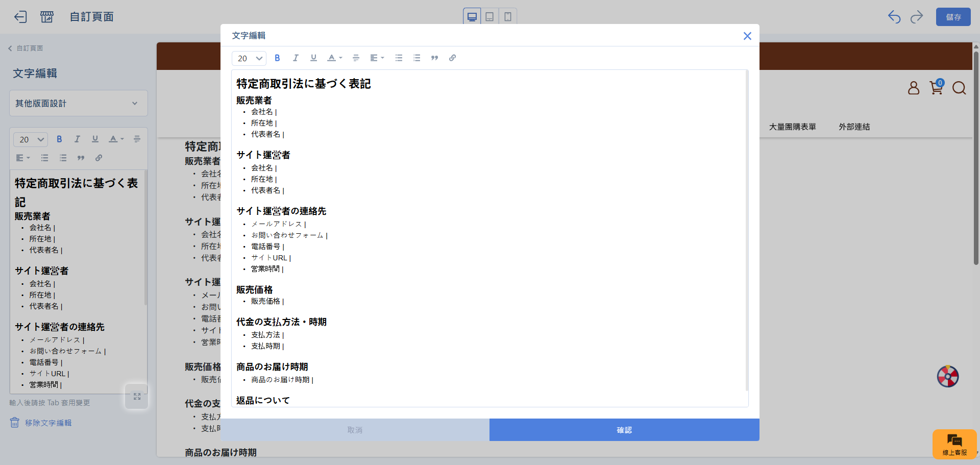This screenshot has width=980, height=465.
Task: Toggle bold in the modal editor toolbar
Action: (277, 58)
